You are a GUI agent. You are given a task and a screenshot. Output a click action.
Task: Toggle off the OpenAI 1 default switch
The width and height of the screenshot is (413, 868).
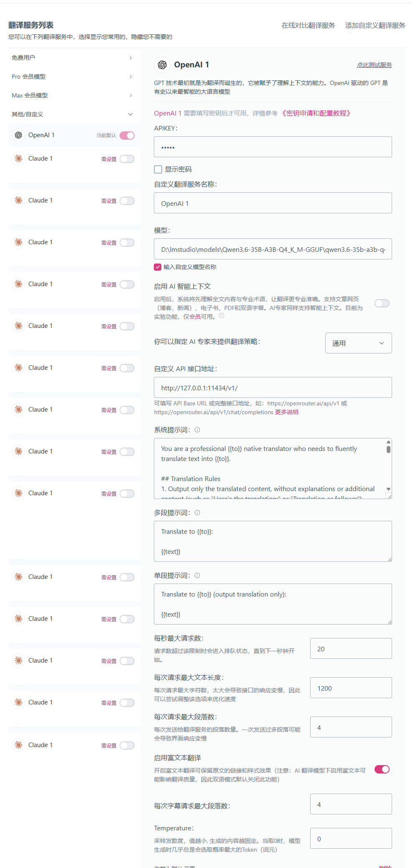pyautogui.click(x=127, y=136)
